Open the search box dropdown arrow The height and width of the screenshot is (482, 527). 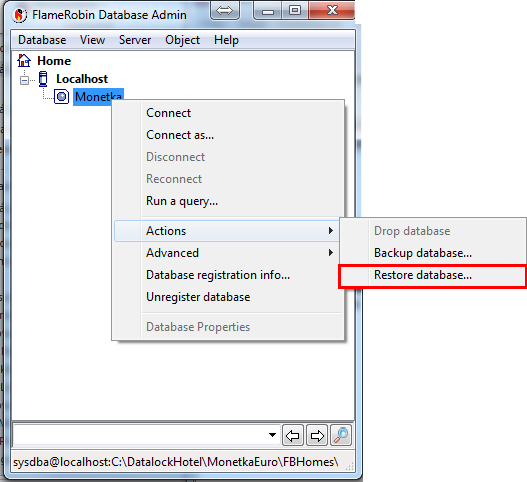pos(273,435)
